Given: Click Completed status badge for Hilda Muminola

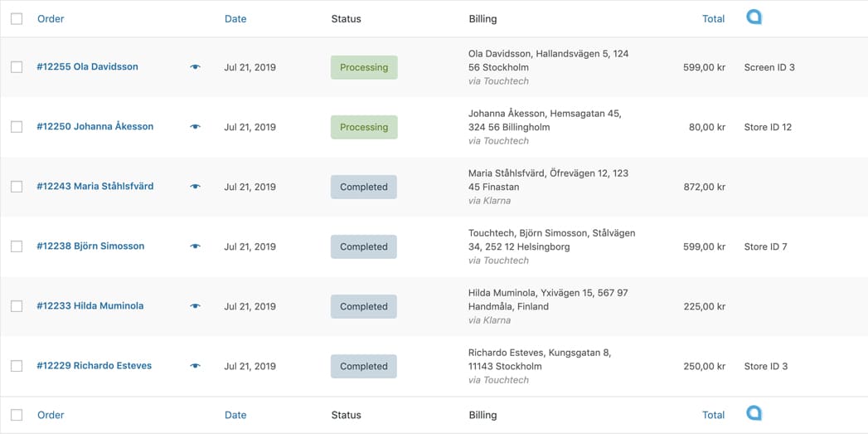Looking at the screenshot, I should click(x=364, y=306).
